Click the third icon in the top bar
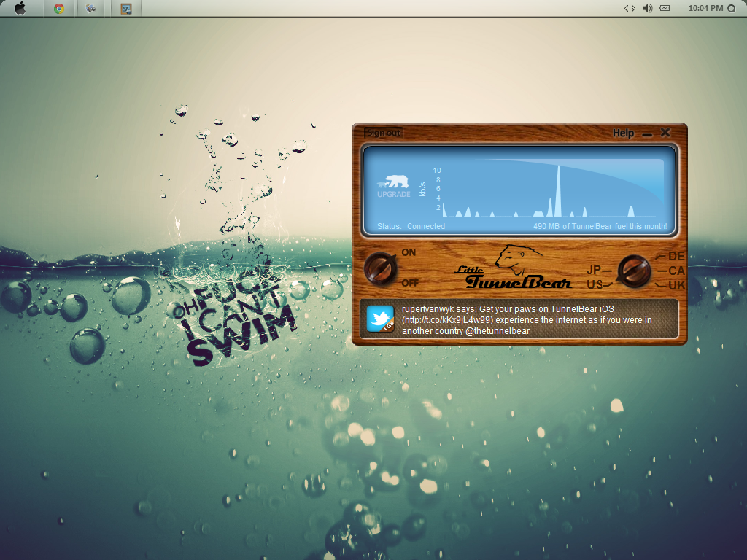This screenshot has height=560, width=747. click(90, 9)
